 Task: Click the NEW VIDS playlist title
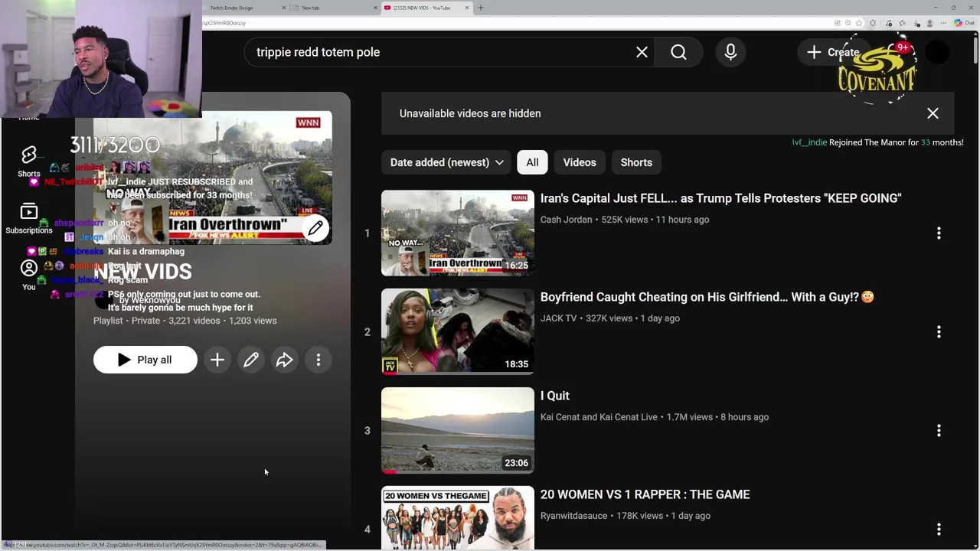[142, 272]
